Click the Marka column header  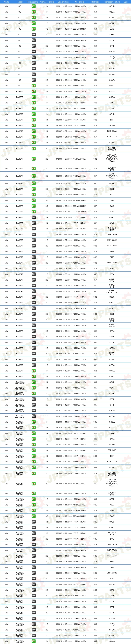click(x=7, y=2)
